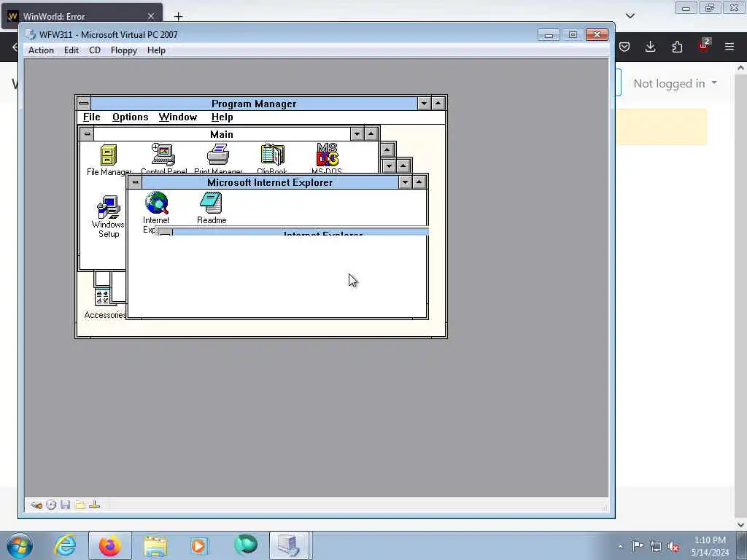Open Windows Explorer from the taskbar
This screenshot has width=747, height=560.
[x=155, y=545]
